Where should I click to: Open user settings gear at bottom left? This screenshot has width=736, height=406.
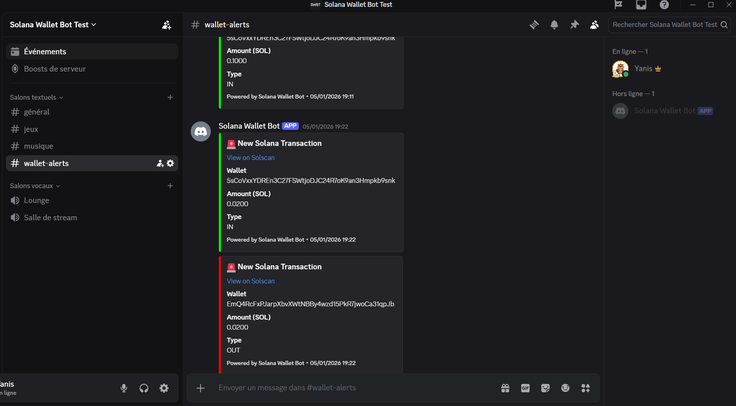click(164, 388)
